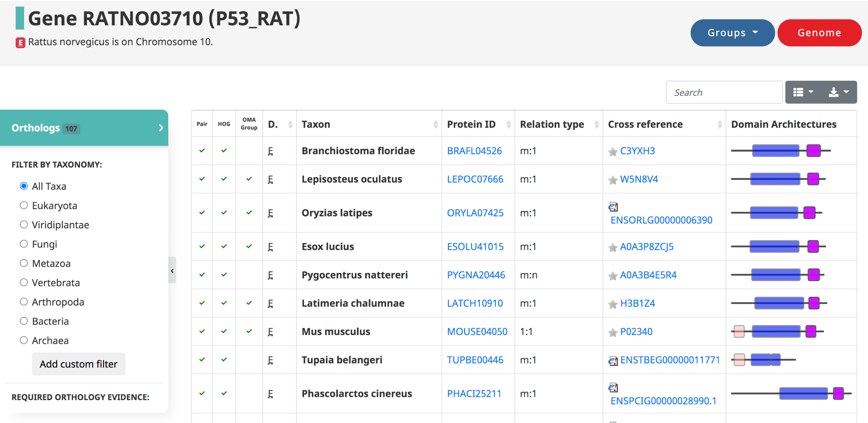Select the Fungi taxonomy radio option
Screen dimensions: 868x423
click(x=23, y=243)
